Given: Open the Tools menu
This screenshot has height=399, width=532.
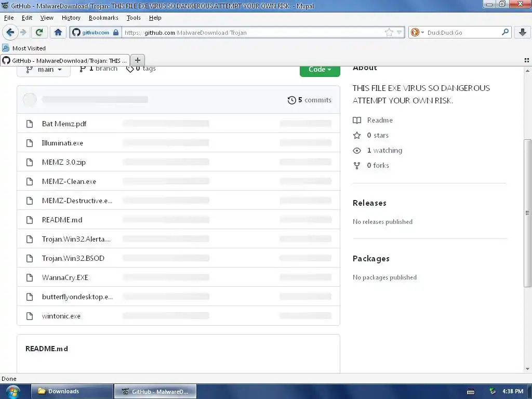Looking at the screenshot, I should point(134,18).
